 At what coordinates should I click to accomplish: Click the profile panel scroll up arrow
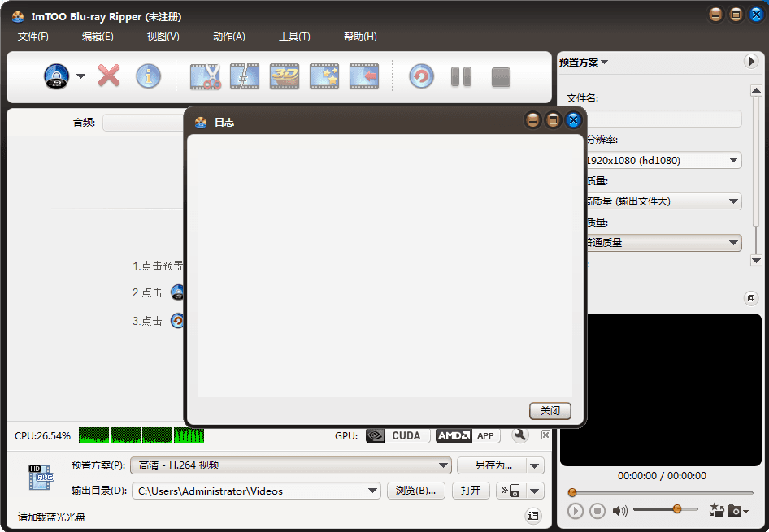click(x=756, y=91)
